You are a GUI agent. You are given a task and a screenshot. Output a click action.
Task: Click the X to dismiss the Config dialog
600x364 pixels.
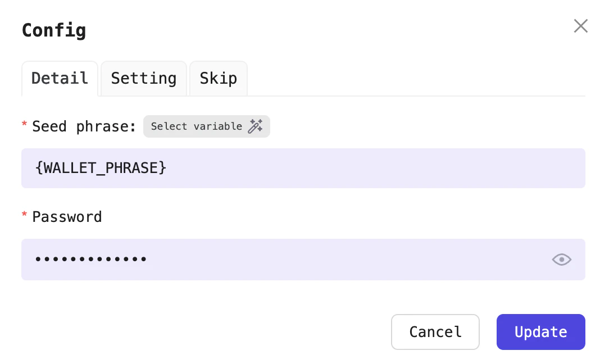coord(580,26)
